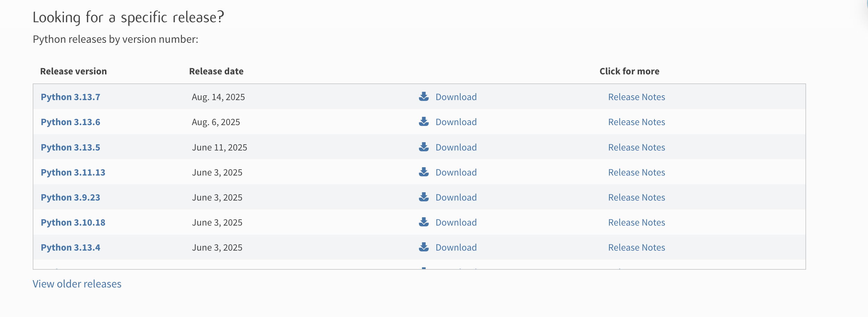868x317 pixels.
Task: Click download icon for Python 3.13.7
Action: [x=424, y=97]
